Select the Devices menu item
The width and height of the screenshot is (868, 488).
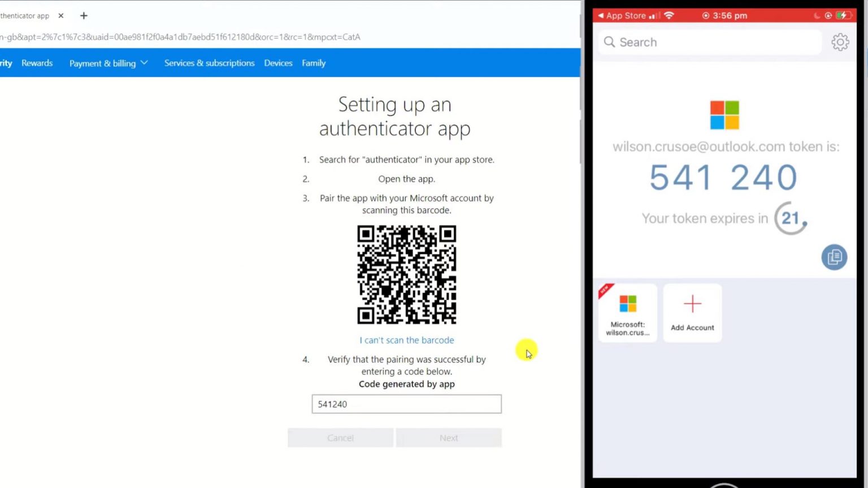click(x=278, y=63)
